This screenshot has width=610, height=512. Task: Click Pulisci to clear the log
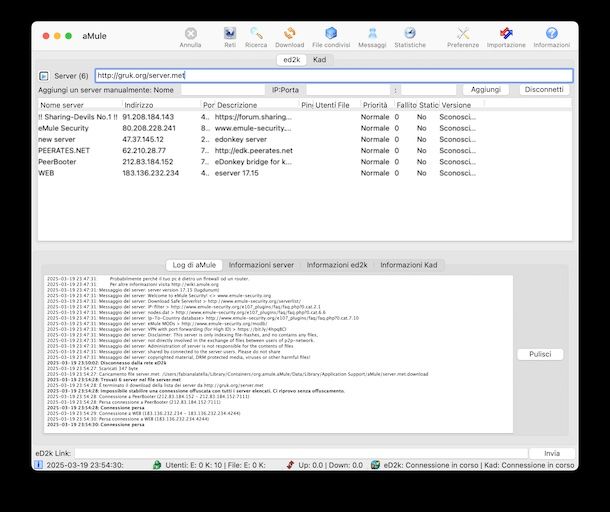tap(540, 354)
